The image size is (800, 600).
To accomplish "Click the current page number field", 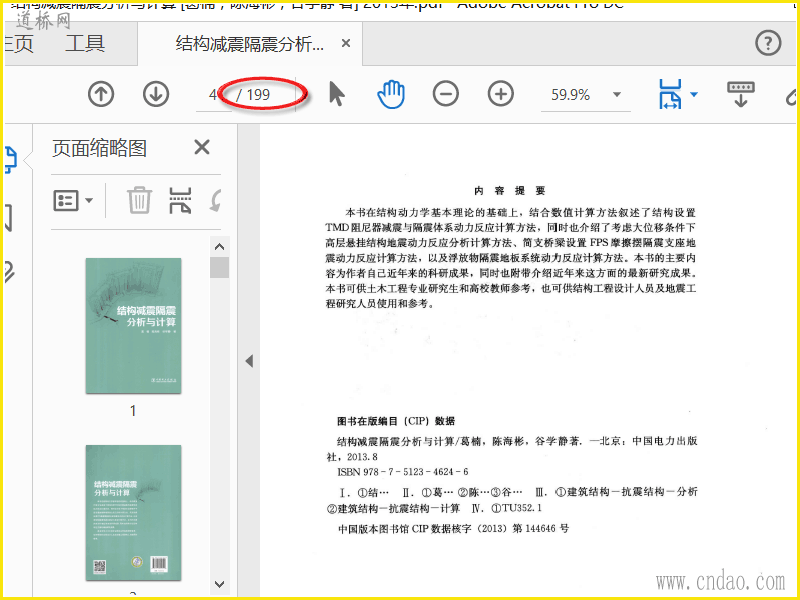I will (213, 95).
